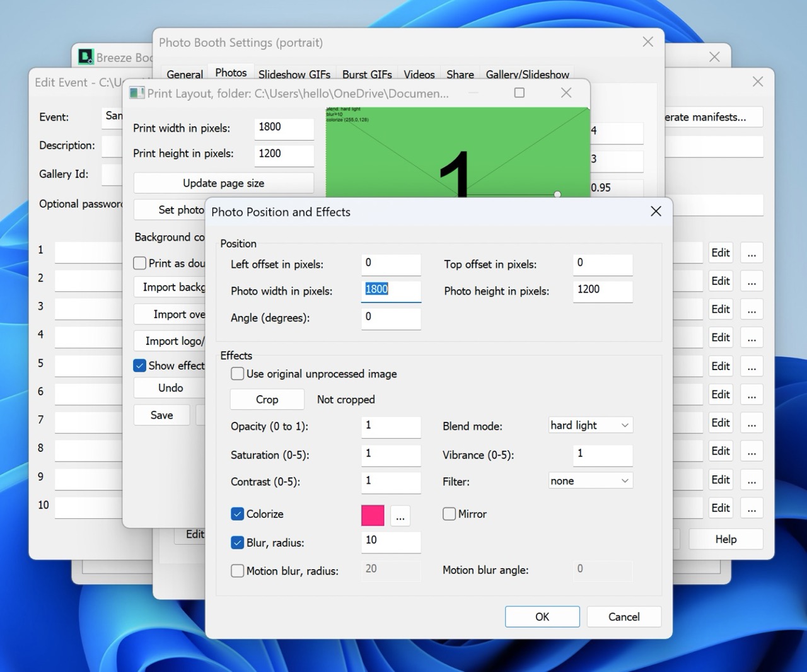
Task: Click the Print Layout window icon
Action: (137, 93)
